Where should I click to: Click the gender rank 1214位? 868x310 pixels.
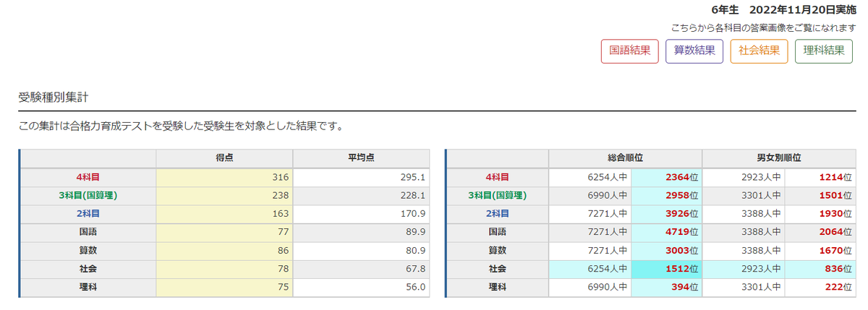[835, 177]
